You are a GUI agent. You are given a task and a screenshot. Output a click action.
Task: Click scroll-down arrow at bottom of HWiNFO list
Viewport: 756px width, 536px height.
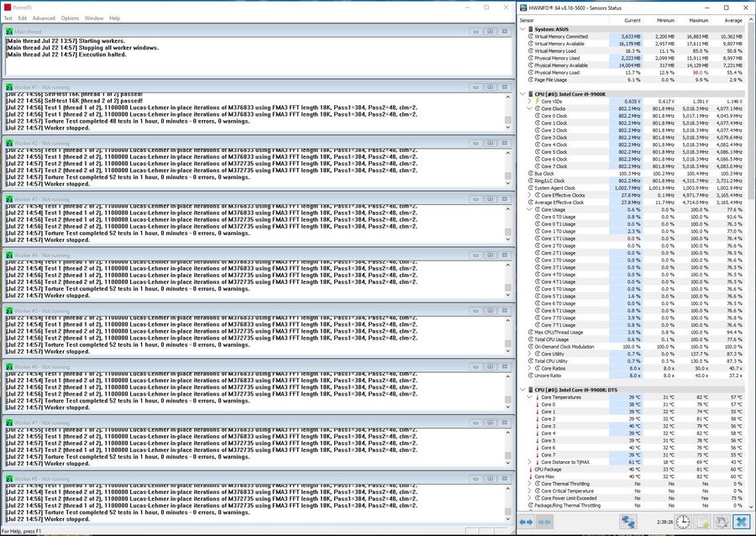coord(751,506)
